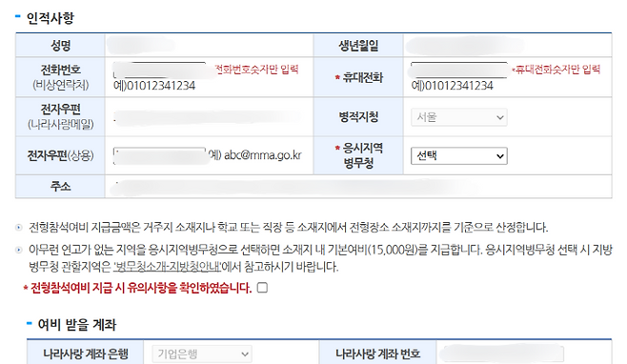Click the 병적지청 label cell
This screenshot has width=627, height=364.
[358, 117]
